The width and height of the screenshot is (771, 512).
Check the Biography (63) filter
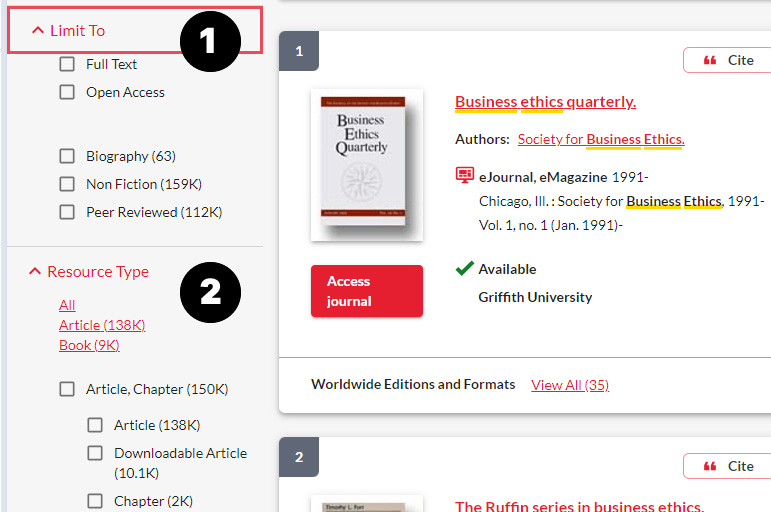pos(67,156)
